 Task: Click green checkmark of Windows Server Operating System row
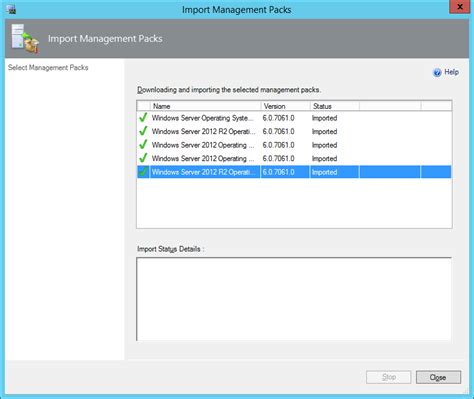click(x=143, y=118)
